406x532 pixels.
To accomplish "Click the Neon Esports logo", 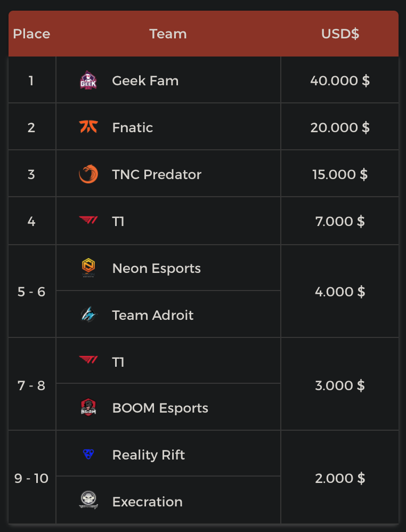I will coord(88,268).
